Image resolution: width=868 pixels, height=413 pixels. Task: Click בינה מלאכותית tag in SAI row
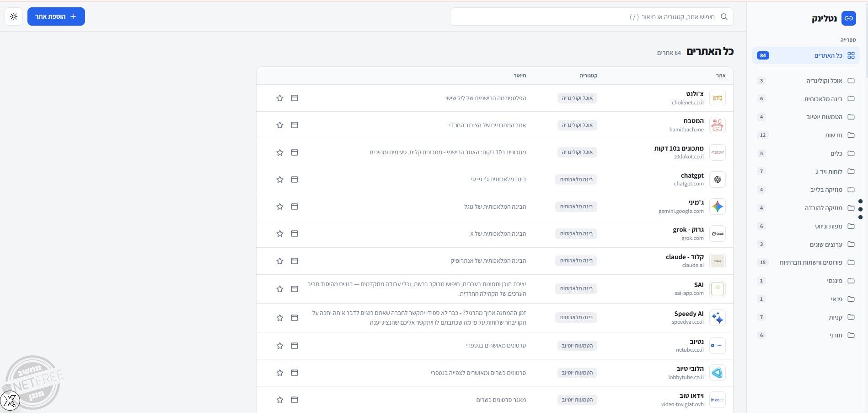[x=576, y=288]
